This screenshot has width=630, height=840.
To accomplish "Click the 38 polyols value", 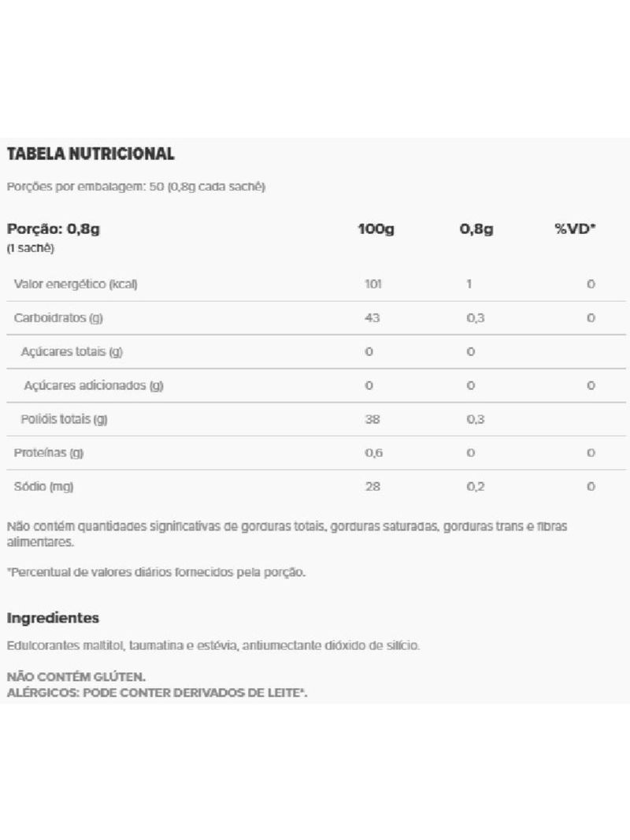I will pos(372,419).
